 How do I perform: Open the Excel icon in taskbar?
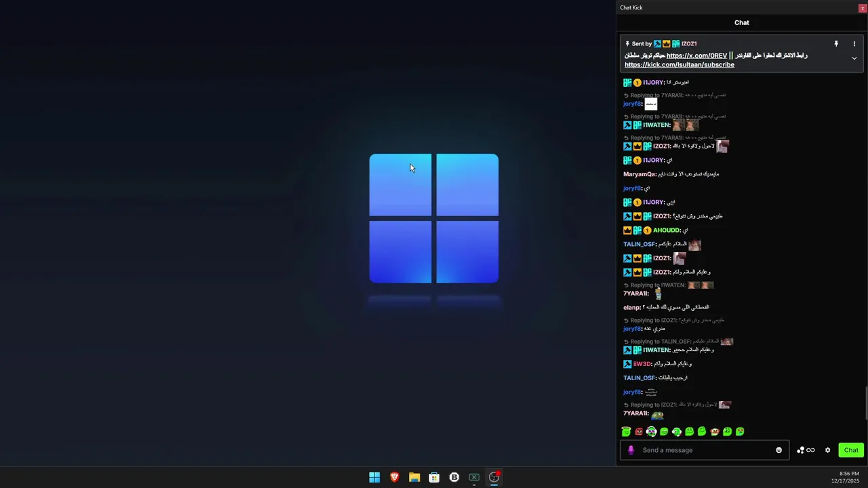pos(474,477)
